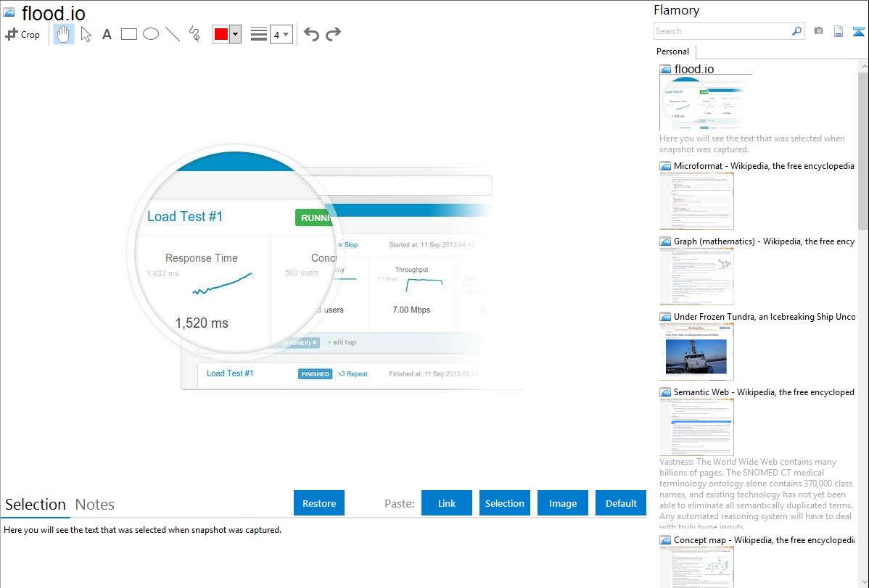
Task: Choose the freehand scribble tool
Action: click(194, 34)
